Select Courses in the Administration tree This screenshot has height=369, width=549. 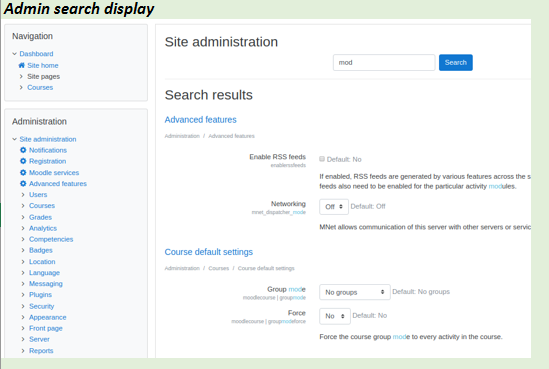42,206
